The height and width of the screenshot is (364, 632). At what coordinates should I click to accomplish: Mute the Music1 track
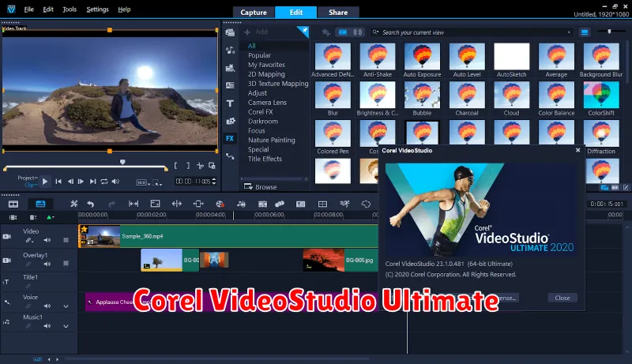(47, 326)
